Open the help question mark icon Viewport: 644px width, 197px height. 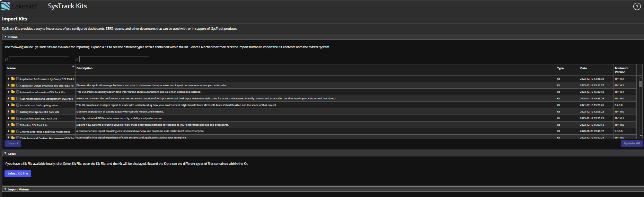pos(637,6)
